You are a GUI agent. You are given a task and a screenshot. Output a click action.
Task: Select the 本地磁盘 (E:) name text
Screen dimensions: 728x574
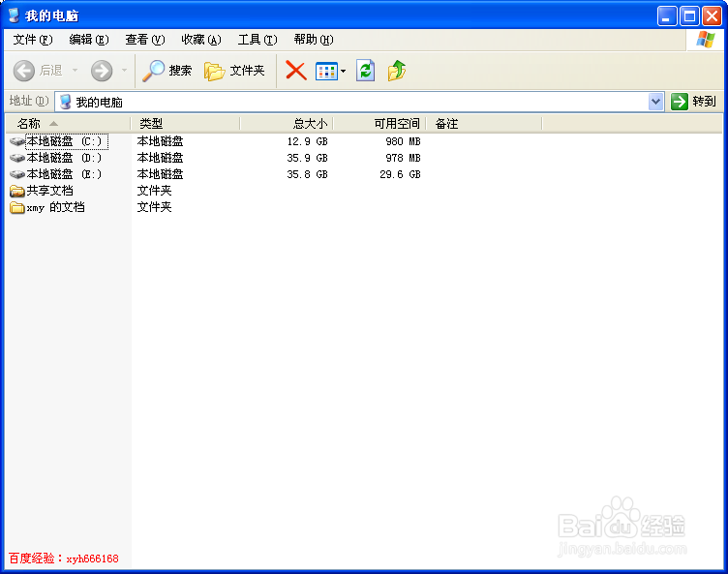click(x=64, y=174)
